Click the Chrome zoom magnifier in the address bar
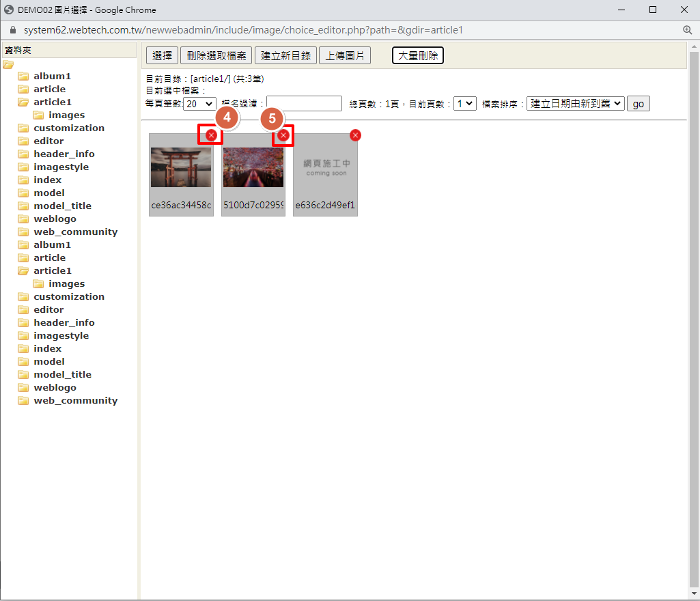 [688, 30]
